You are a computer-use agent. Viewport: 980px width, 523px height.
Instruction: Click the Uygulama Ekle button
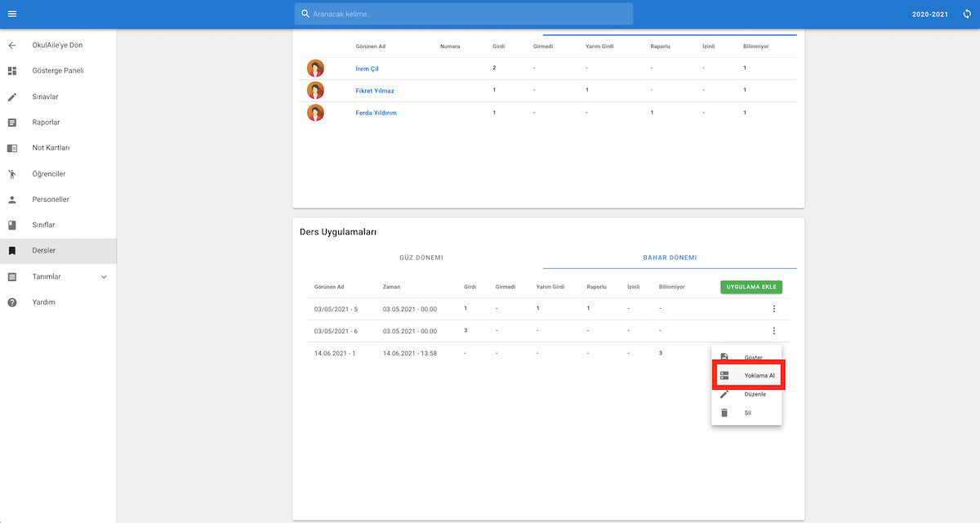click(x=751, y=287)
